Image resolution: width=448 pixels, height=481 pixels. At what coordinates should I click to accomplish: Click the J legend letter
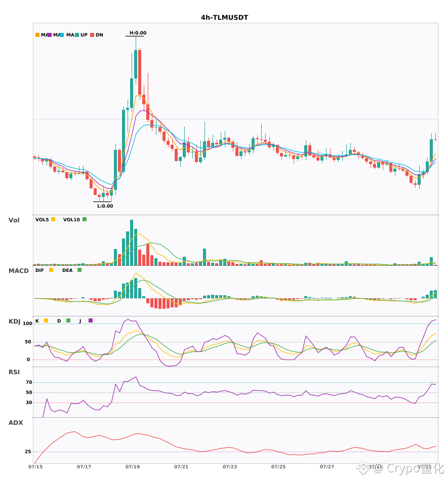tap(80, 321)
